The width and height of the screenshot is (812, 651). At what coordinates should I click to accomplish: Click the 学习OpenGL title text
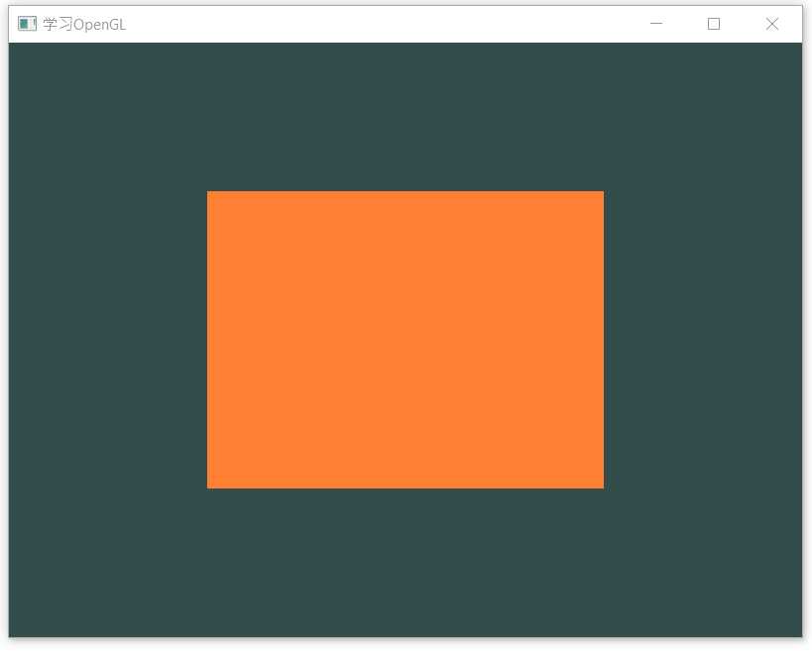pos(84,25)
